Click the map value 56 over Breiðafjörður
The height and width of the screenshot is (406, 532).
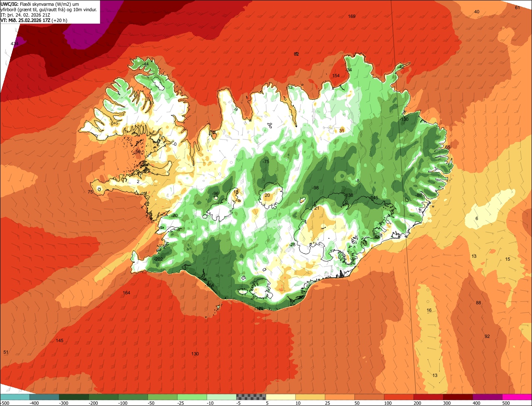pyautogui.click(x=138, y=152)
